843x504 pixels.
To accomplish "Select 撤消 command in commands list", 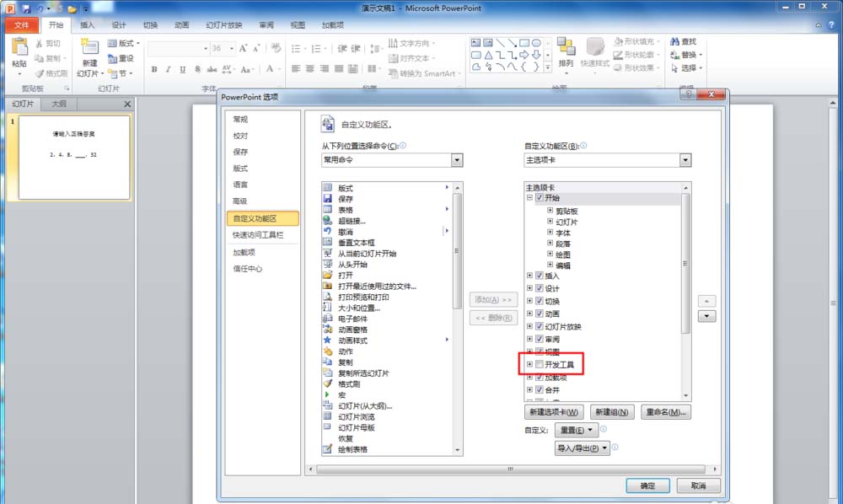I will point(345,232).
